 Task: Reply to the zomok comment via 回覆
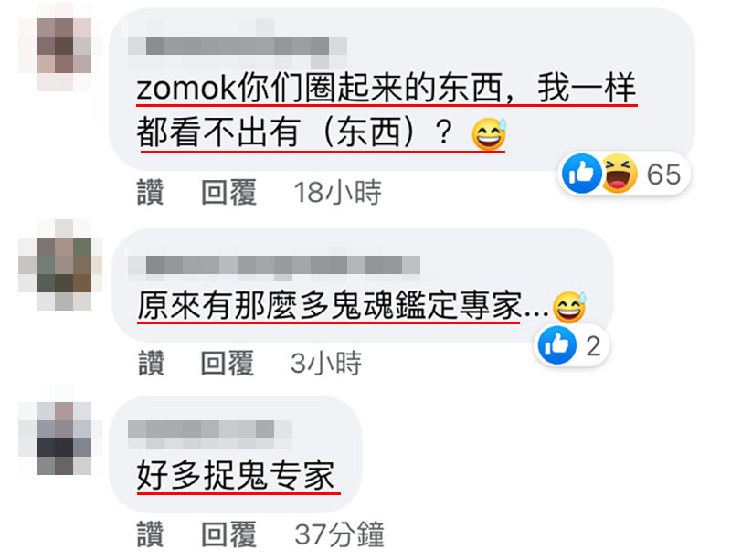(228, 192)
